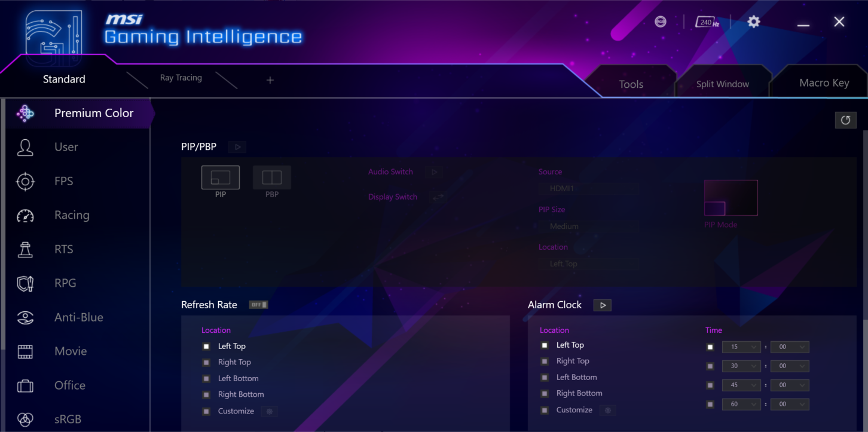Pick the Racing speedometer mode icon
Screen dimensions: 868x432
[x=25, y=215]
